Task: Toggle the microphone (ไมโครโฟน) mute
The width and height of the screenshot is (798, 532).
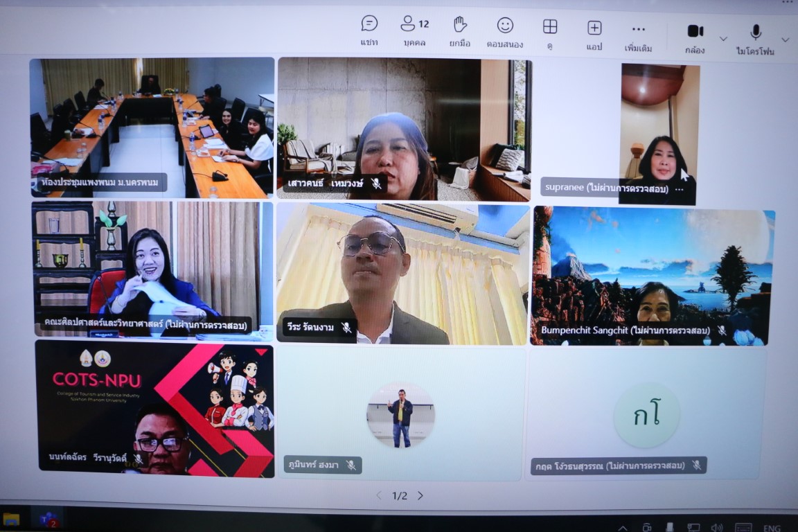Action: coord(755,39)
